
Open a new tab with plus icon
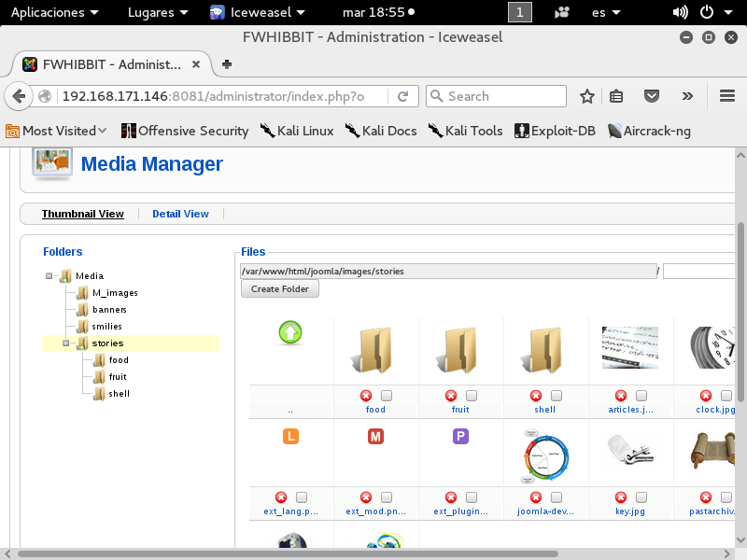(227, 64)
